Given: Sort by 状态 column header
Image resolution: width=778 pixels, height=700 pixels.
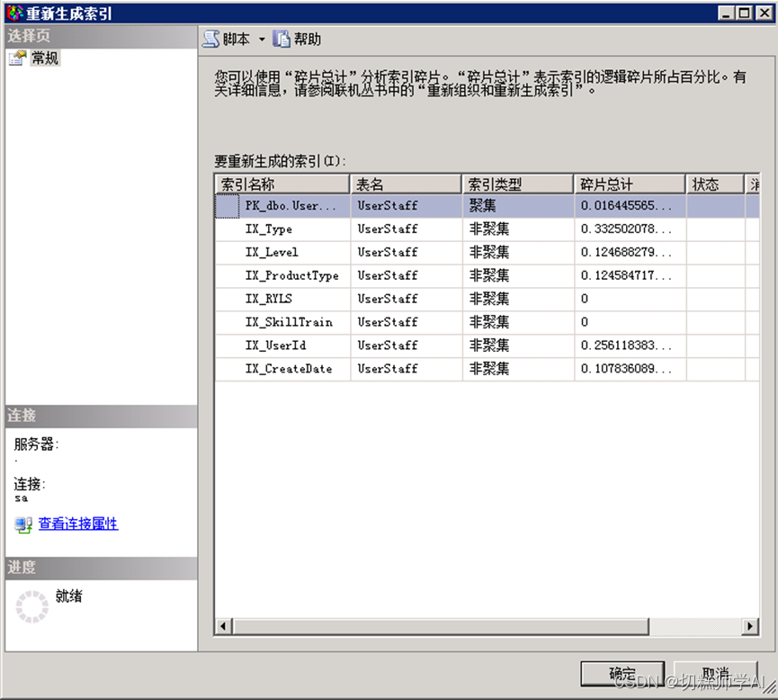Looking at the screenshot, I should pyautogui.click(x=715, y=184).
